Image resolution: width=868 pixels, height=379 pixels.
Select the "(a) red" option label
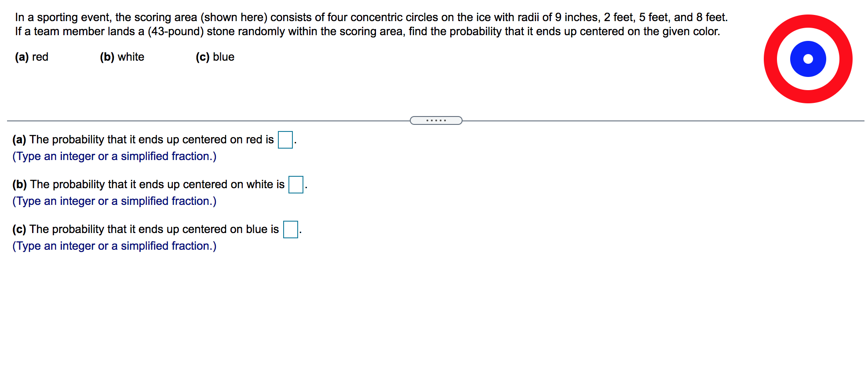pos(32,57)
